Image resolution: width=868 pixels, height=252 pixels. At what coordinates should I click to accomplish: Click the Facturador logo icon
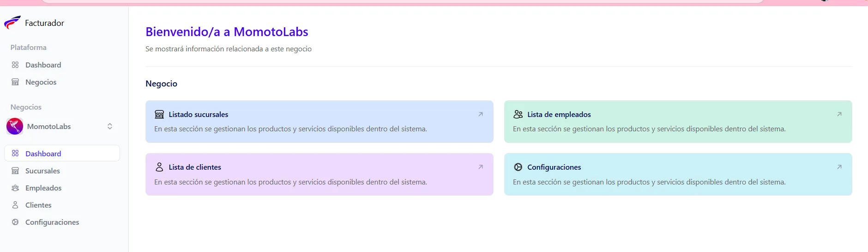coord(12,22)
